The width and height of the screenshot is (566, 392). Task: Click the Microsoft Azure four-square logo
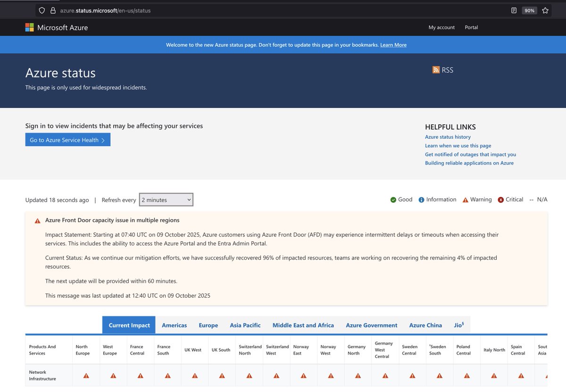coord(29,27)
